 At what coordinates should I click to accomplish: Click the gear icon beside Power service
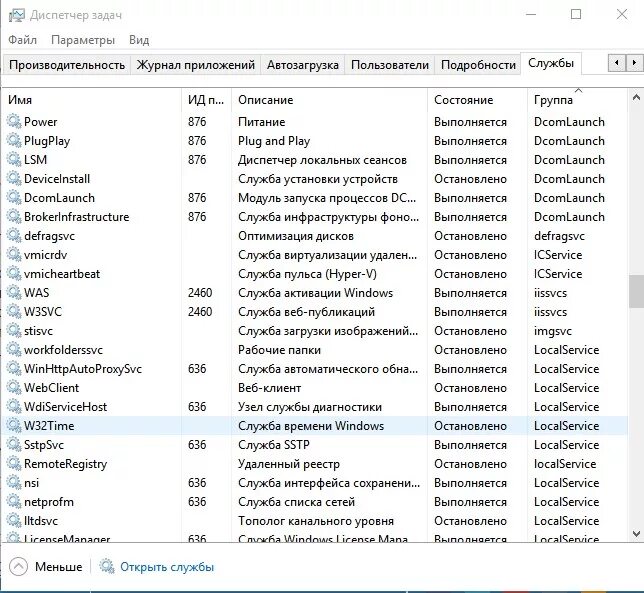click(x=14, y=122)
